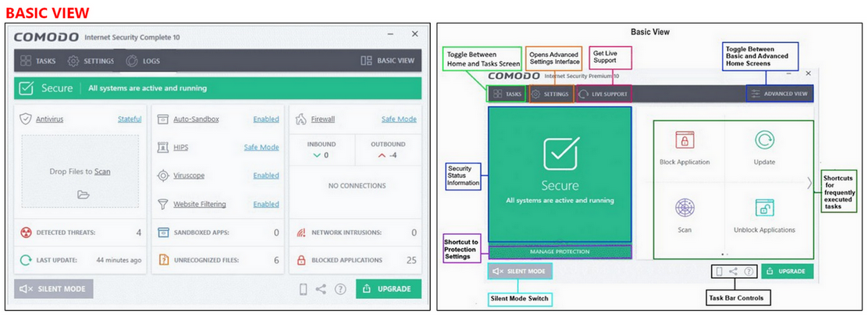Screen dimensions: 868x317
Task: Open the Logs menu item
Action: tap(143, 61)
